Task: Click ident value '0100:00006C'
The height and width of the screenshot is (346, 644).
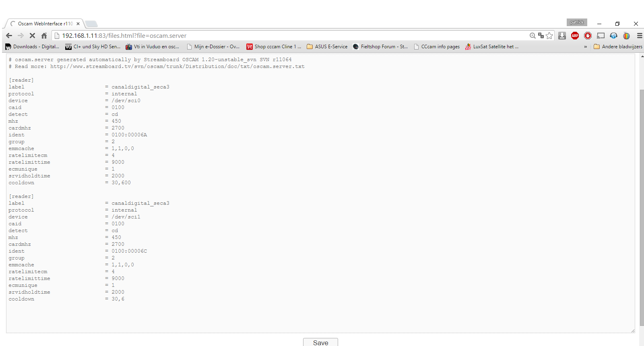Action: (x=129, y=251)
